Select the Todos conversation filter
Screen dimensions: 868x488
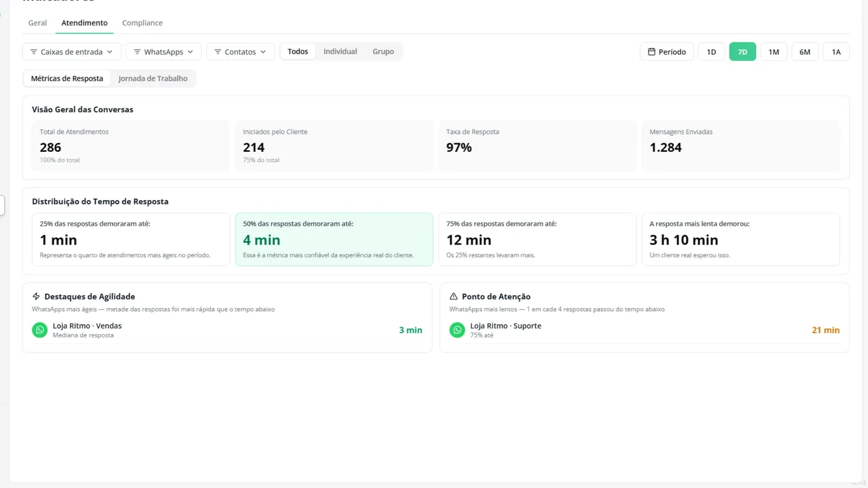[298, 52]
